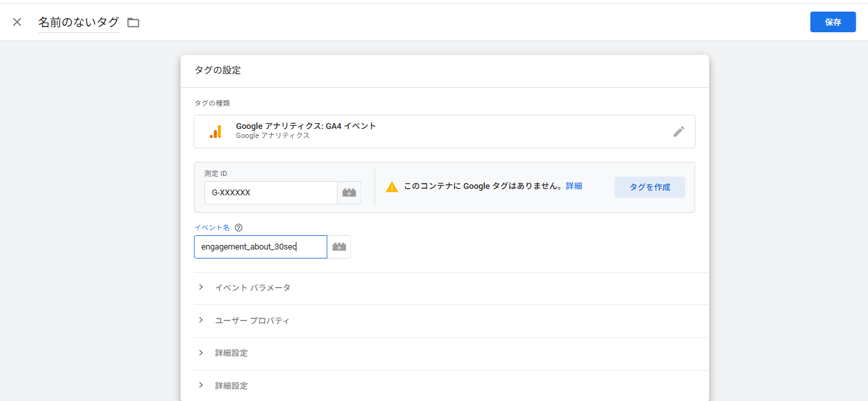
Task: Open the variable picker next to 測定 ID
Action: coord(349,193)
